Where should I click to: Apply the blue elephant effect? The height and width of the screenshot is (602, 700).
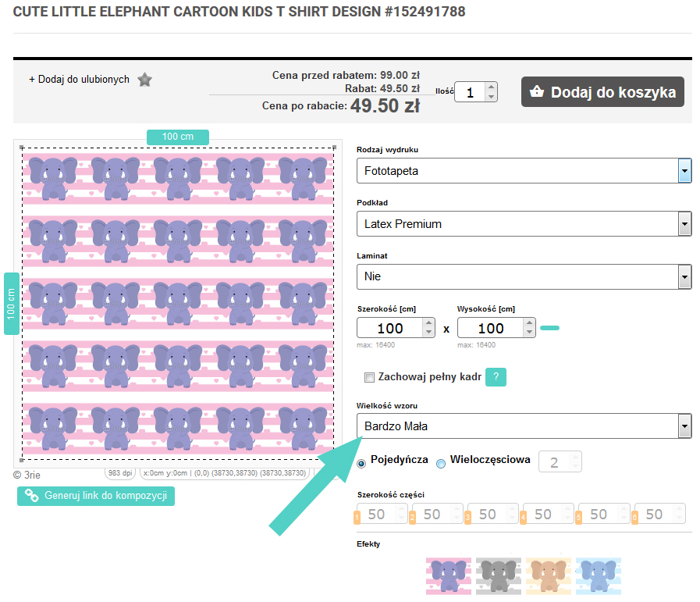[x=599, y=576]
